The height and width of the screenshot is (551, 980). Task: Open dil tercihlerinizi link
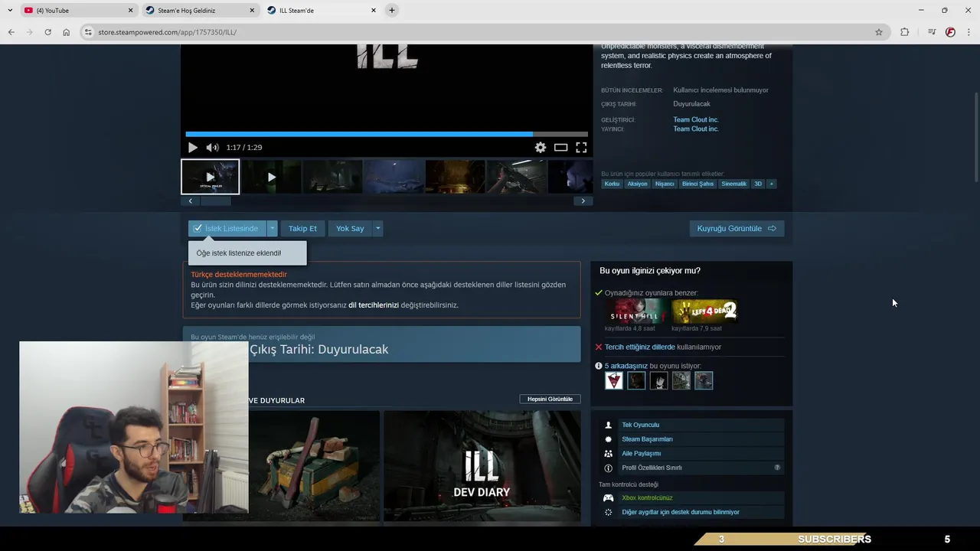[x=374, y=305]
